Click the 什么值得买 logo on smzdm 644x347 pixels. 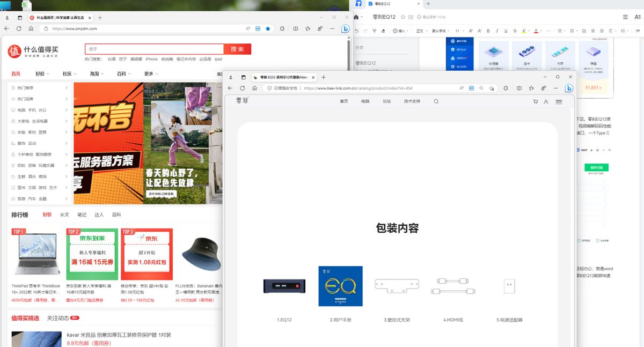(x=33, y=51)
